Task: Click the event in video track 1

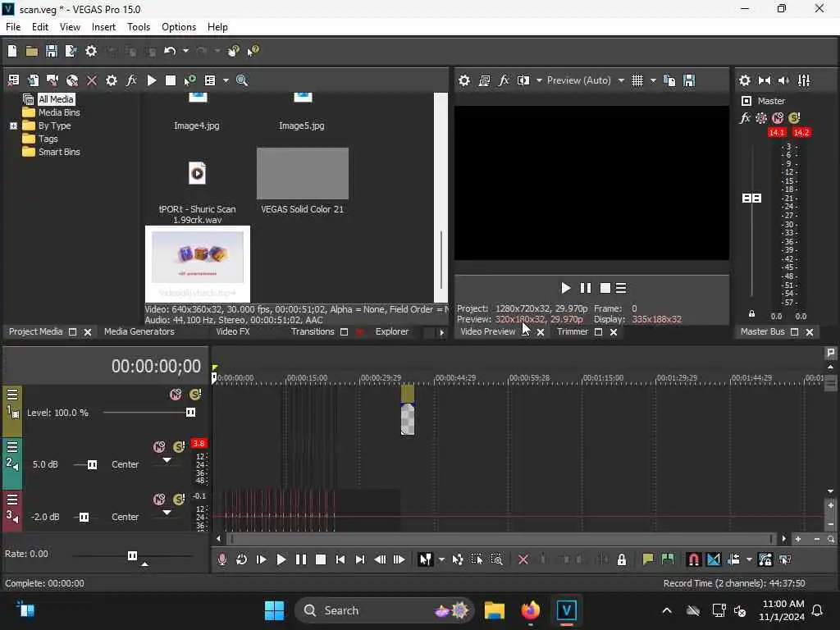Action: 407,410
